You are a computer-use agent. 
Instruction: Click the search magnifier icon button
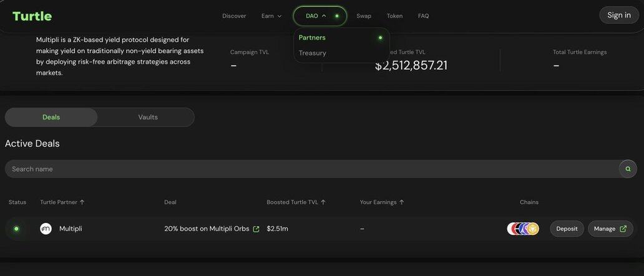click(628, 169)
